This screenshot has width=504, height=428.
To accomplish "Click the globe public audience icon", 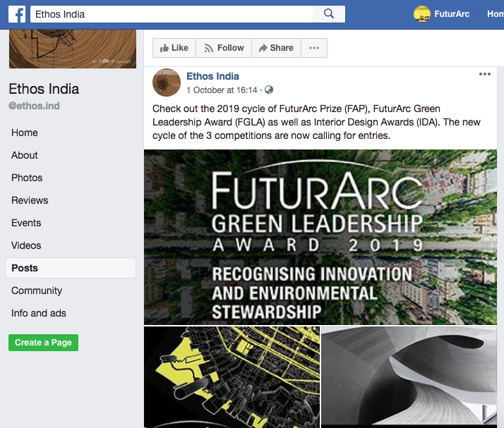I will click(x=269, y=90).
